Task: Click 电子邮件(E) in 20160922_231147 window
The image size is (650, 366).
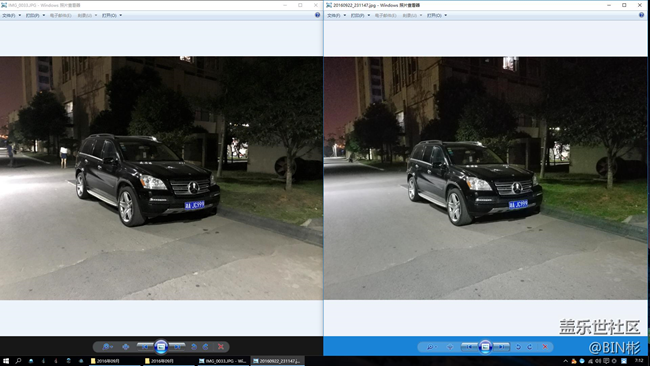Action: [386, 15]
